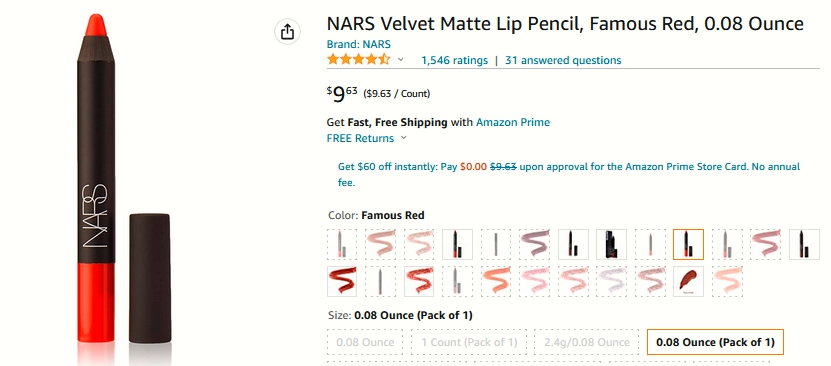The width and height of the screenshot is (831, 366).
Task: Select the 0.08 Ounce size option
Action: (x=365, y=342)
